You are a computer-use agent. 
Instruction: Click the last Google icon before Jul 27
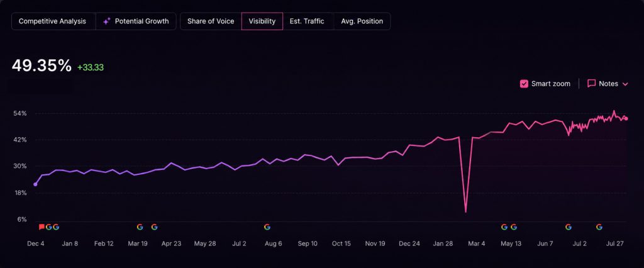click(599, 227)
